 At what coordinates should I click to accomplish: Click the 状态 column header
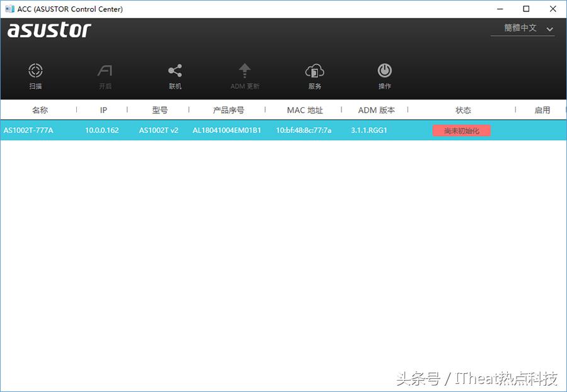463,110
